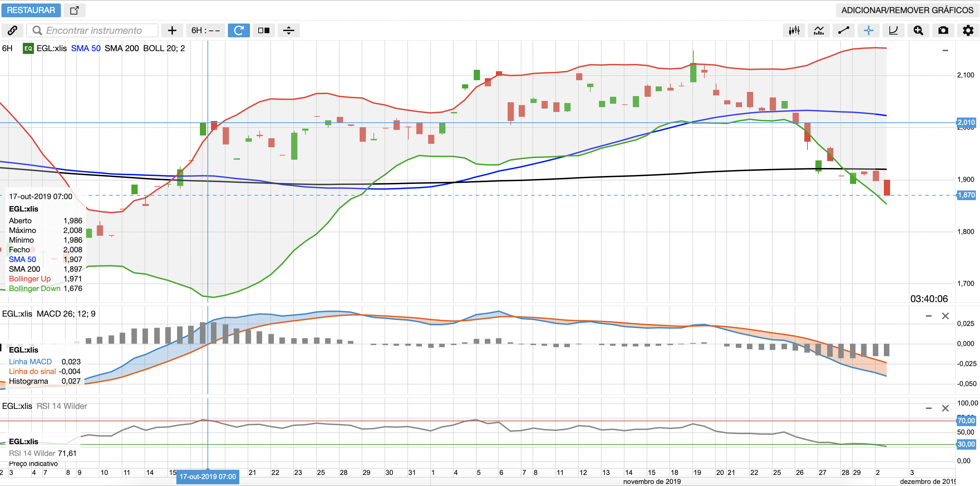Toggle the crosshair cursor tool
The width and height of the screenshot is (980, 486).
tap(869, 30)
